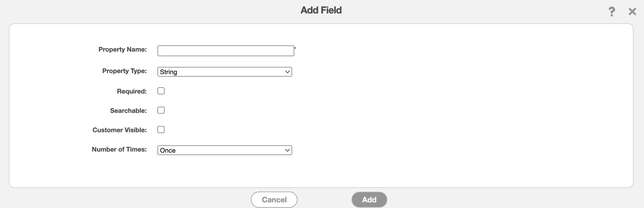Click the "Required:" label text
The width and height of the screenshot is (644, 208).
tap(132, 91)
